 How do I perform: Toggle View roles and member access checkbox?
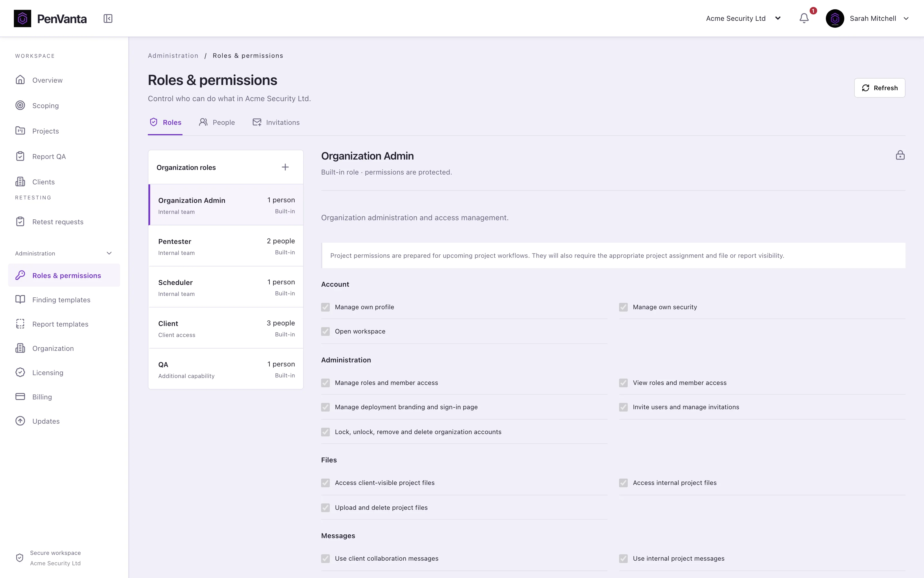coord(623,383)
